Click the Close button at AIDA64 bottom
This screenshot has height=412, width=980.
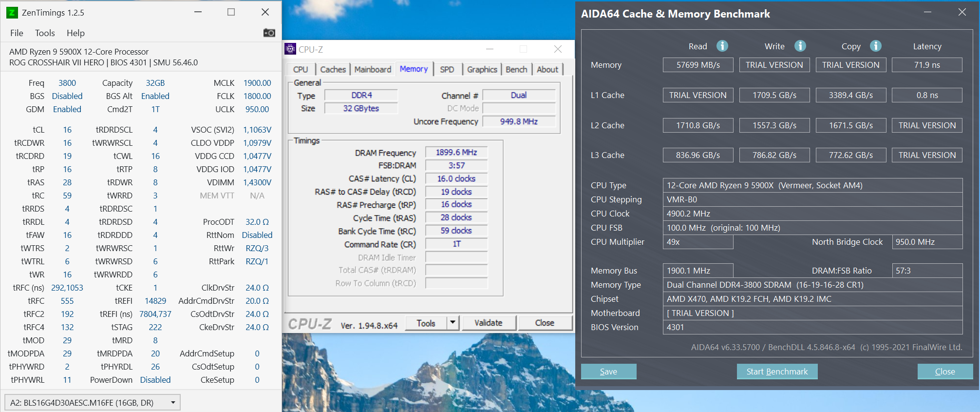[945, 372]
